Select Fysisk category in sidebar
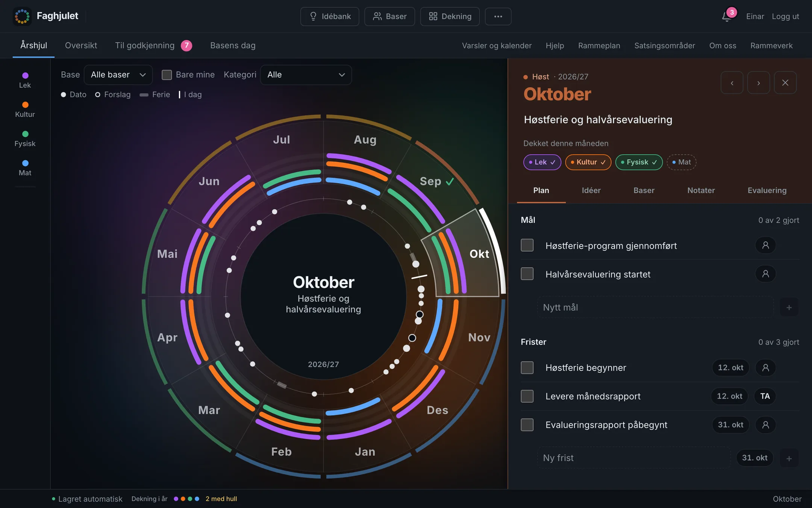Viewport: 812px width, 508px height. click(x=25, y=139)
